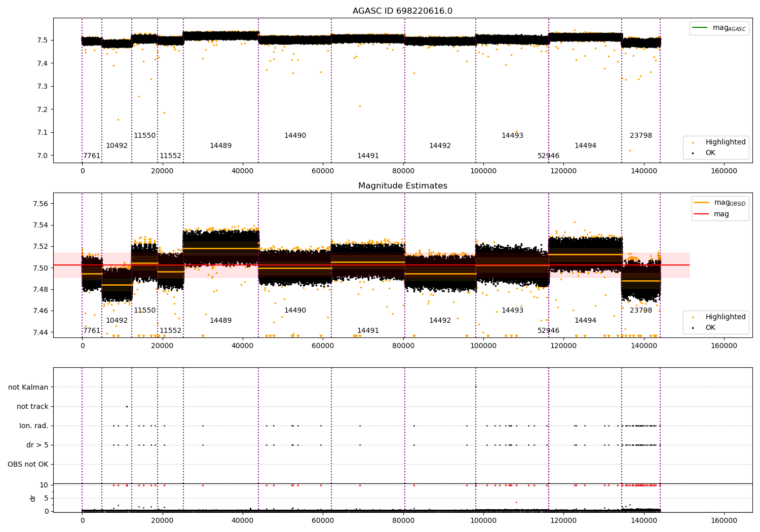Click obsid label 14493 in the Magnitude Estimates plot
The height and width of the screenshot is (532, 760).
pyautogui.click(x=512, y=310)
